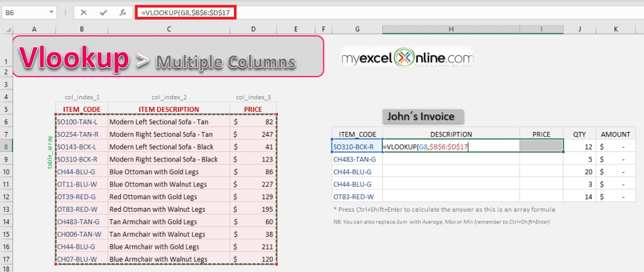Expand the Name Box dropdown arrow

coord(55,12)
